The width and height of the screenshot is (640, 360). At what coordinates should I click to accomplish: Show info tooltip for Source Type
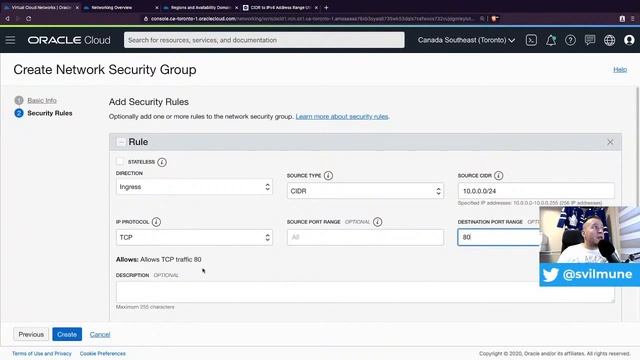tap(328, 176)
